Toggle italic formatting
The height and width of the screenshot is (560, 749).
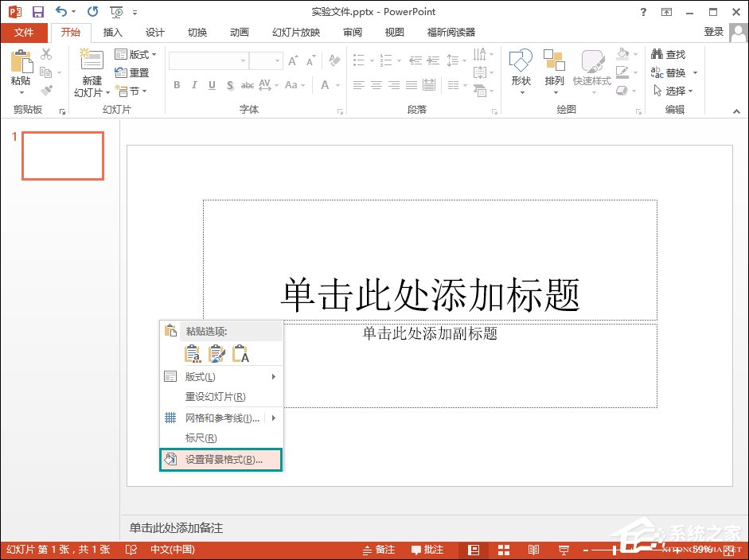(x=194, y=84)
